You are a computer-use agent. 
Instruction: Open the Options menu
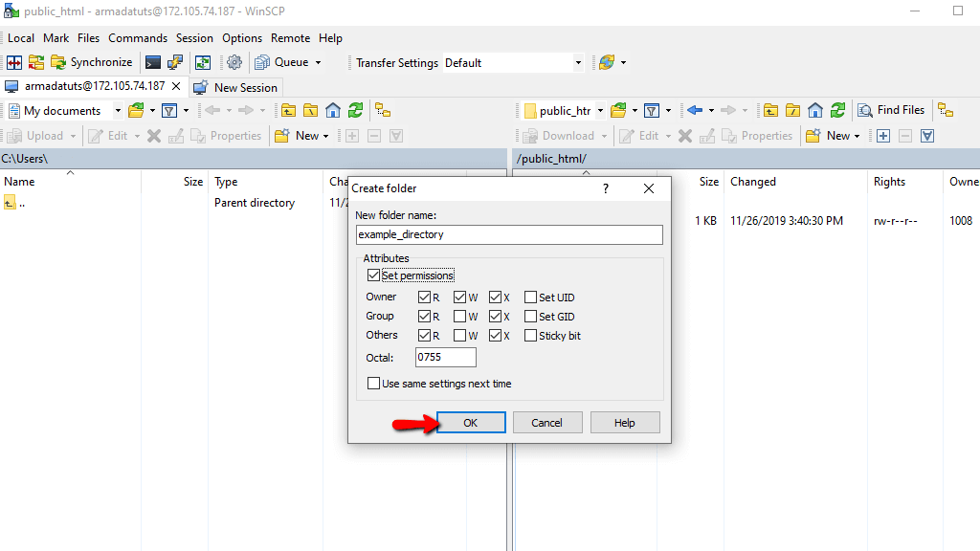pos(242,38)
